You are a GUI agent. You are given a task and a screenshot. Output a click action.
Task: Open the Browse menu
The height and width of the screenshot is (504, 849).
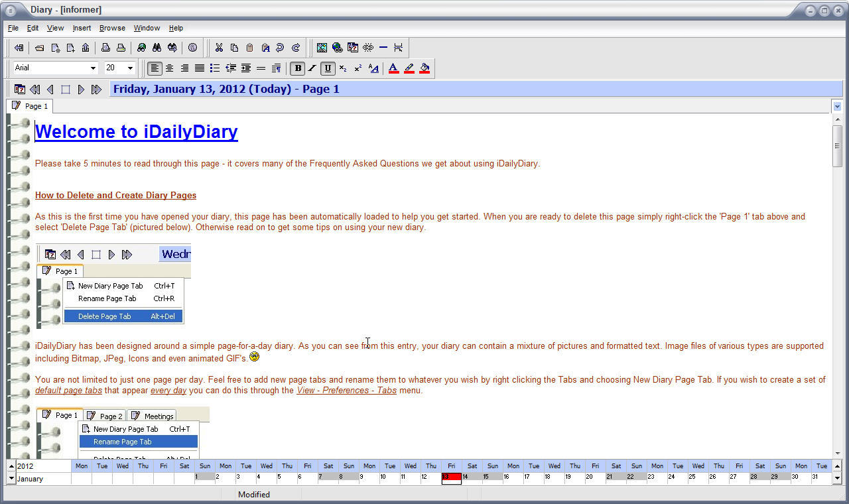coord(112,28)
